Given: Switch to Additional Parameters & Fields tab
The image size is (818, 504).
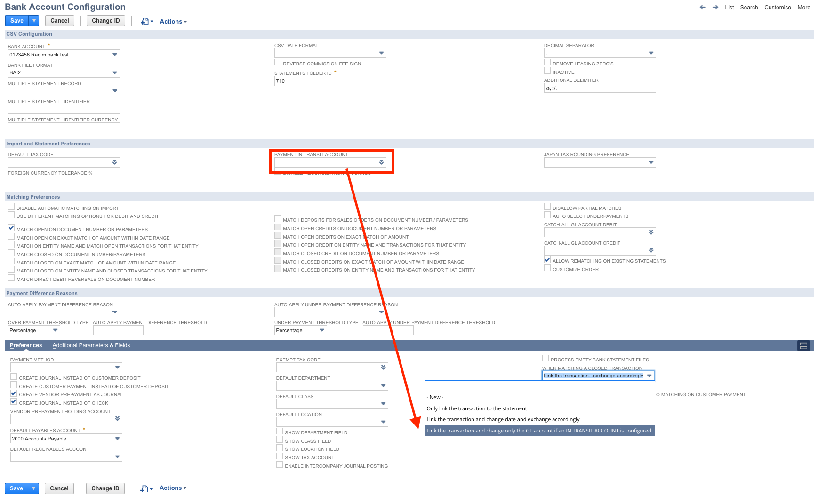Looking at the screenshot, I should click(90, 345).
